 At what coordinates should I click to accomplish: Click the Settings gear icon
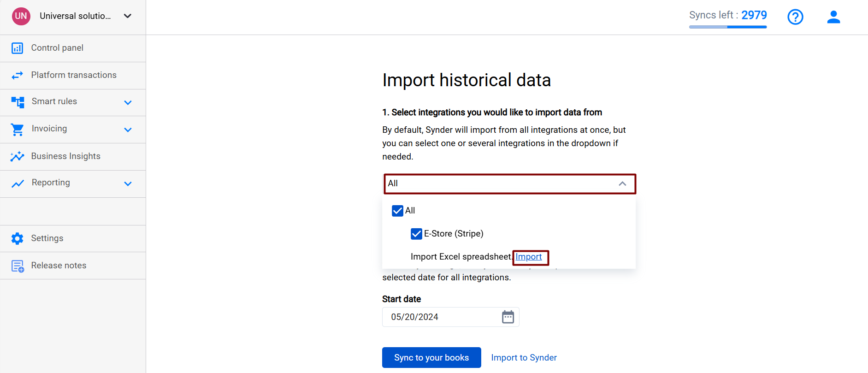[18, 238]
